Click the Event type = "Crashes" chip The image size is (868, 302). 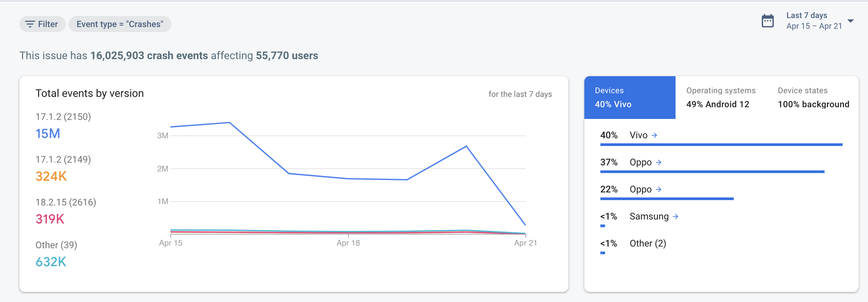point(120,24)
